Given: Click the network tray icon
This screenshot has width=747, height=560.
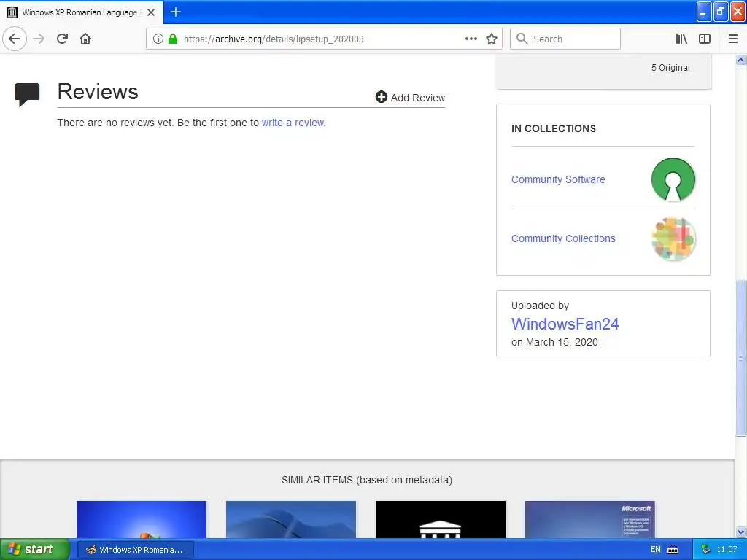Looking at the screenshot, I should coord(705,550).
